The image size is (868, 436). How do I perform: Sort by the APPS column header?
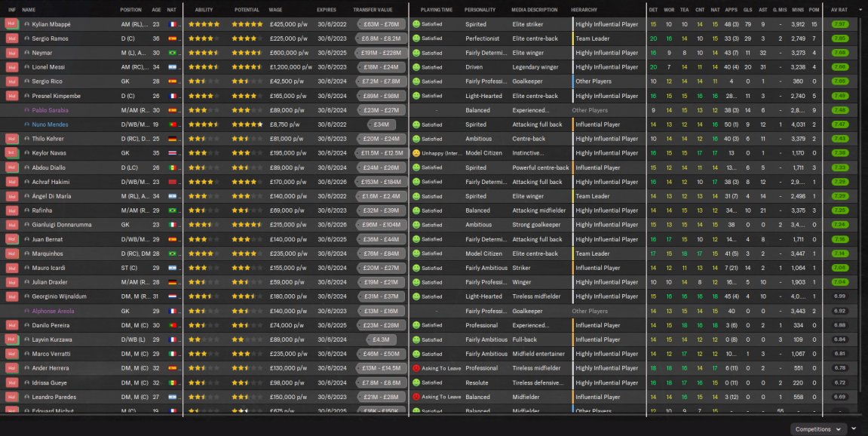coord(731,9)
